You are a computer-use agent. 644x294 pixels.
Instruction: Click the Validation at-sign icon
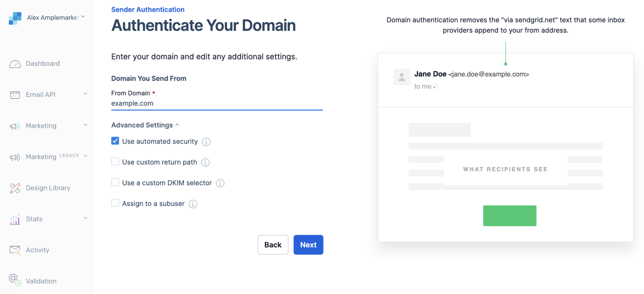15,280
